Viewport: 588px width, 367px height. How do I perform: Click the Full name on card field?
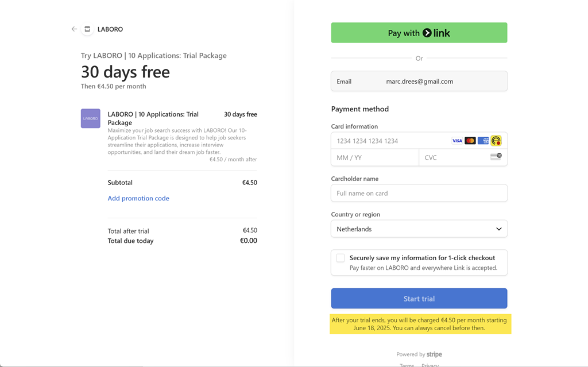tap(419, 194)
